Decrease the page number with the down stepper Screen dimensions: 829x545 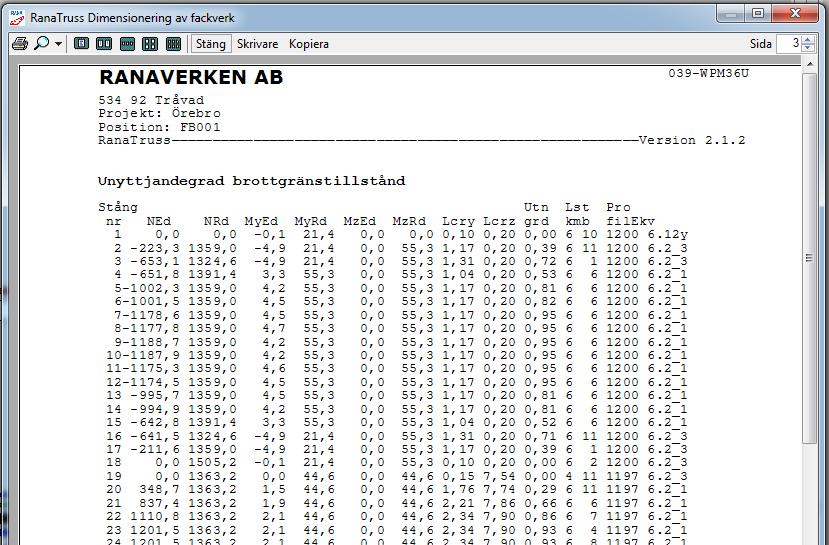pos(808,48)
